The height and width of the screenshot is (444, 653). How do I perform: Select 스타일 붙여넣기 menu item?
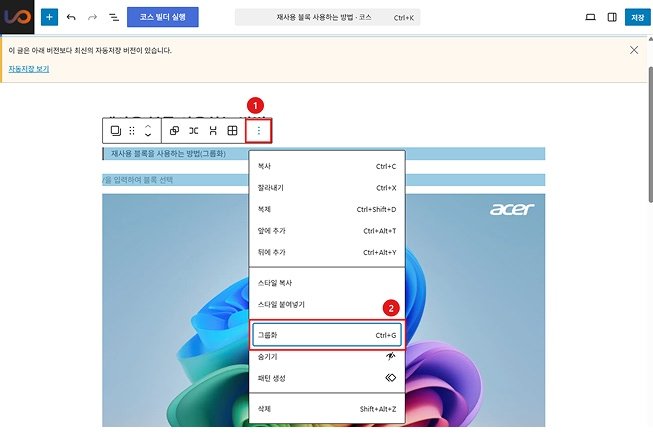tap(327, 304)
